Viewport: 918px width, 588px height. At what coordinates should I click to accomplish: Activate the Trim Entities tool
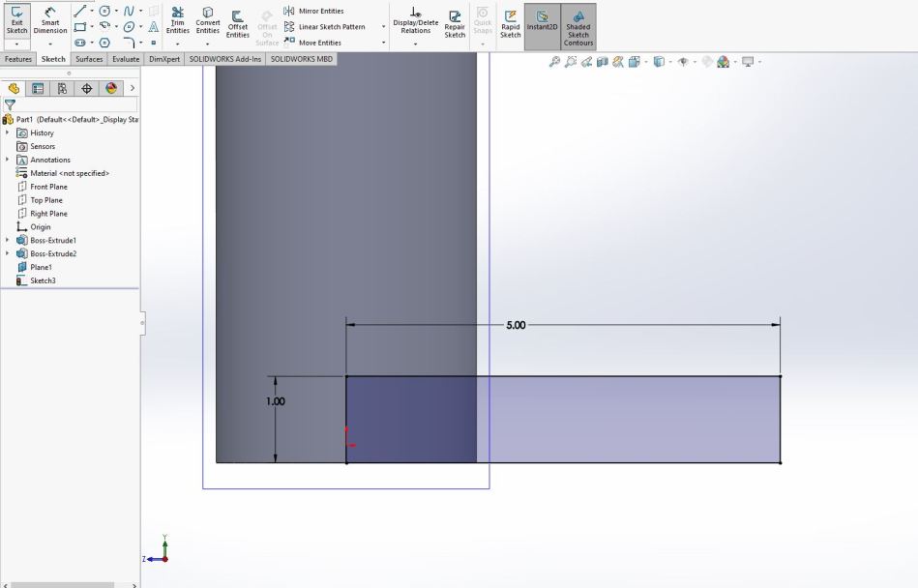(x=178, y=21)
